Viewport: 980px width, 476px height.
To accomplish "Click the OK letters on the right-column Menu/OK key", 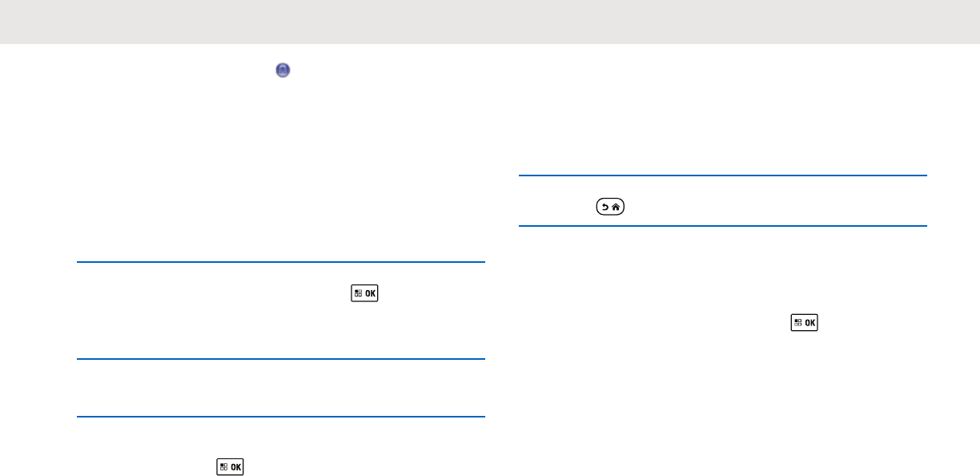I will (x=810, y=323).
